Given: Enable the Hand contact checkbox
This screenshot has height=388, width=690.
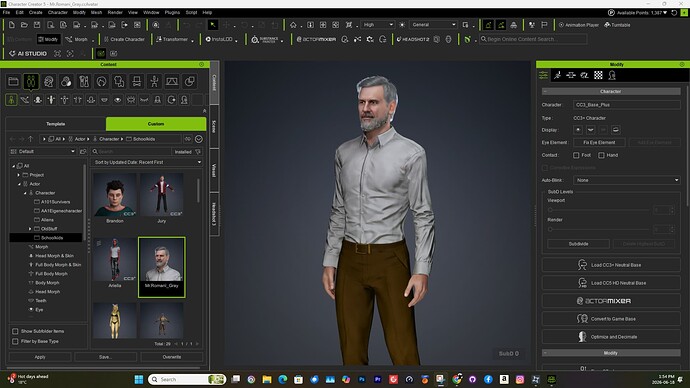Looking at the screenshot, I should pyautogui.click(x=601, y=155).
